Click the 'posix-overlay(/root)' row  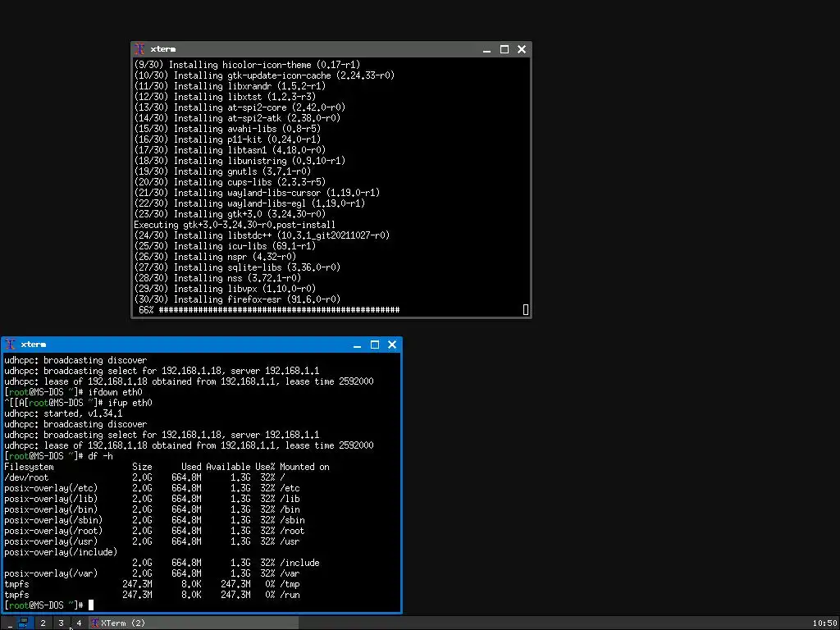point(155,531)
